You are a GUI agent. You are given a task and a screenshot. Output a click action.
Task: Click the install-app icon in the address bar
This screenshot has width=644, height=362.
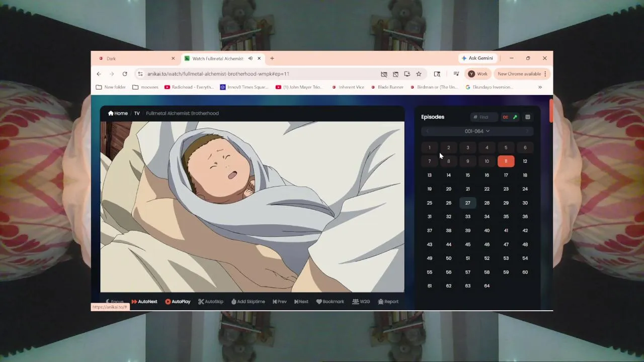407,74
